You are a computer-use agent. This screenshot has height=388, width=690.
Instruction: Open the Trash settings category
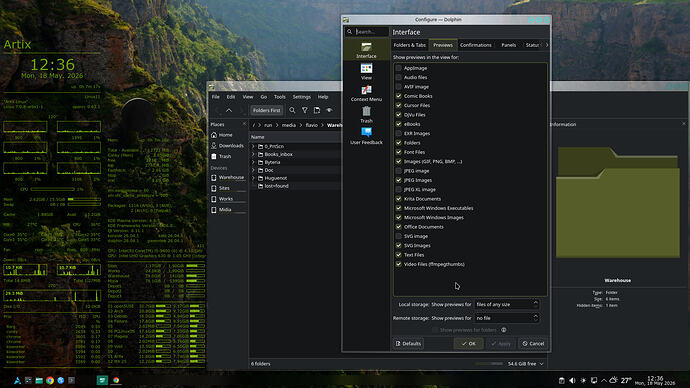[x=366, y=114]
